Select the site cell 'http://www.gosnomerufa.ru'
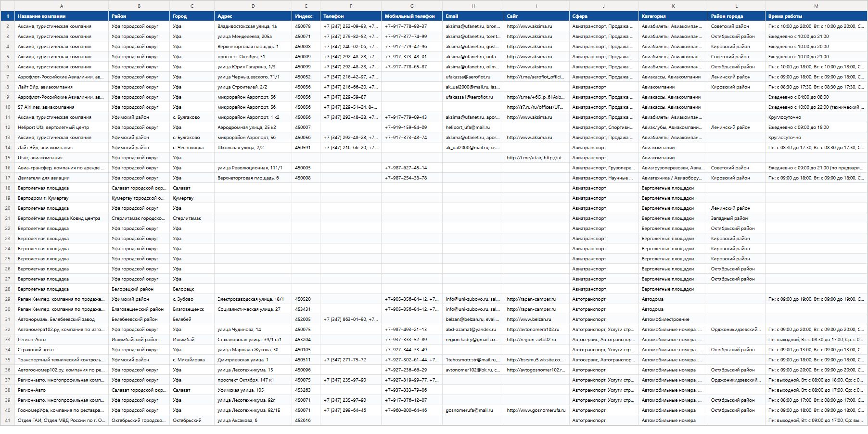The image size is (868, 434). pos(536,410)
